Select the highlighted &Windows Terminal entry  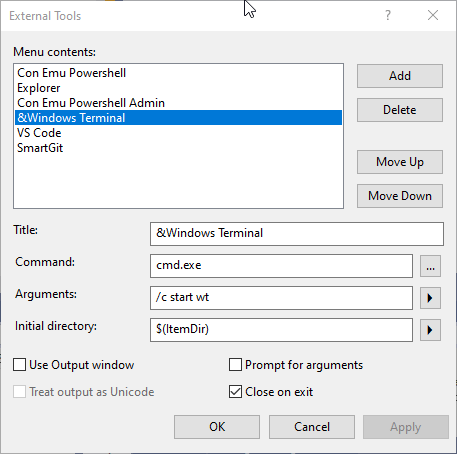click(x=178, y=118)
